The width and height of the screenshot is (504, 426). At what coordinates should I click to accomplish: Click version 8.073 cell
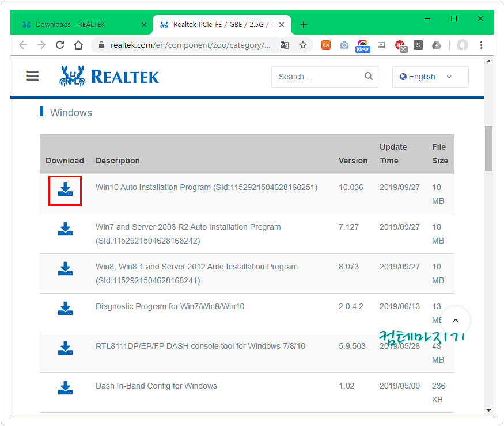(348, 267)
